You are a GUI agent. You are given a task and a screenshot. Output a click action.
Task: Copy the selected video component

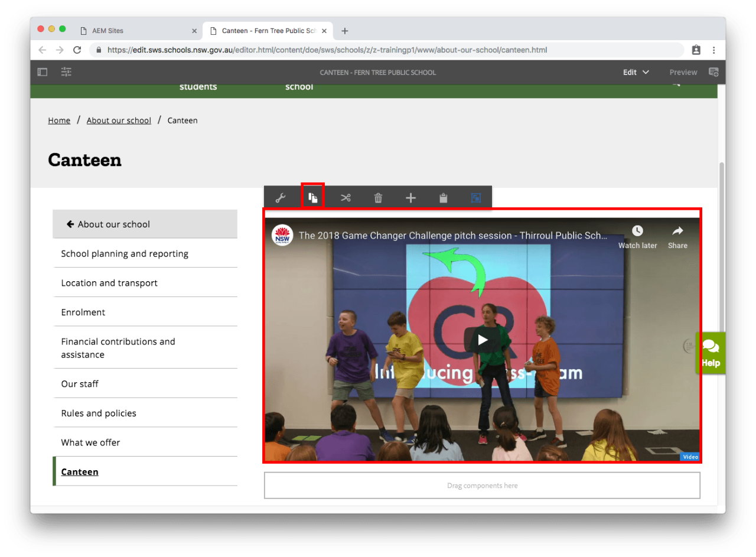point(313,198)
